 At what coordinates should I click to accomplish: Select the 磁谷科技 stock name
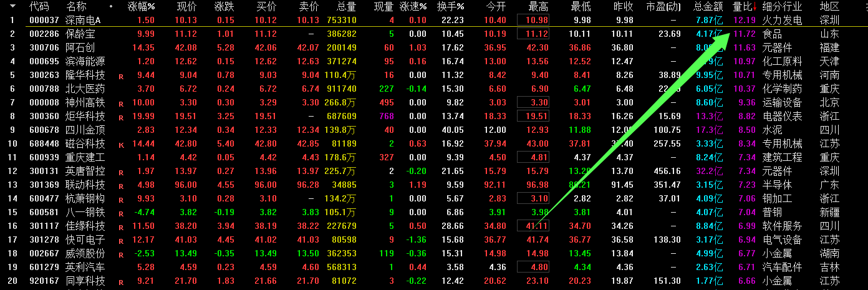point(86,143)
